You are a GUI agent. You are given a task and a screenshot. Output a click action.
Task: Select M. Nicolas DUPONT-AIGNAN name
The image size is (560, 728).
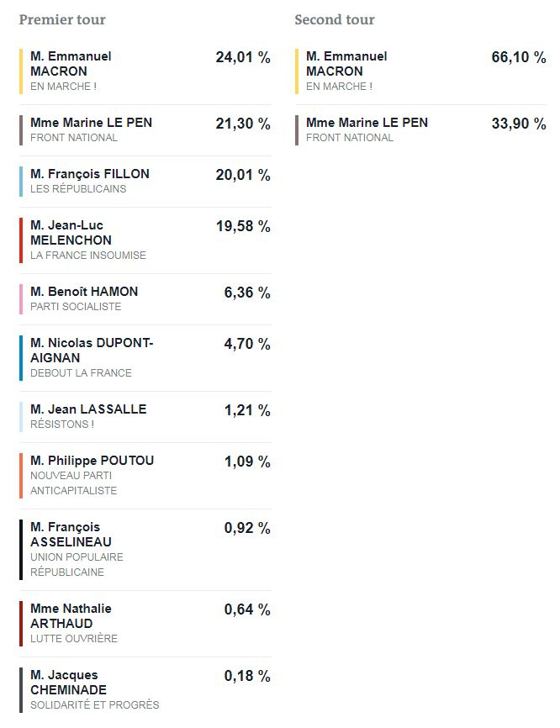(x=92, y=351)
